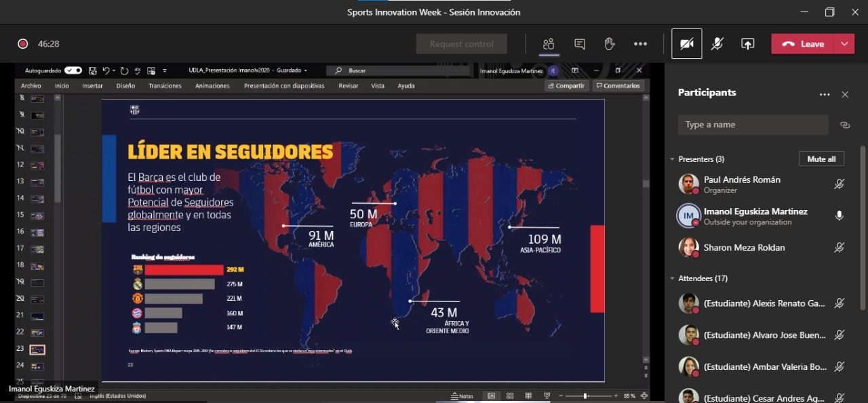Open participants panel more options
Screen dimensions: 868x403
825,95
